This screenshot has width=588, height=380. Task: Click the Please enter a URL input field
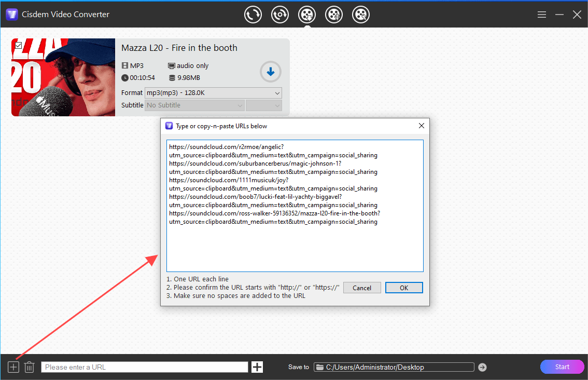[x=144, y=367]
